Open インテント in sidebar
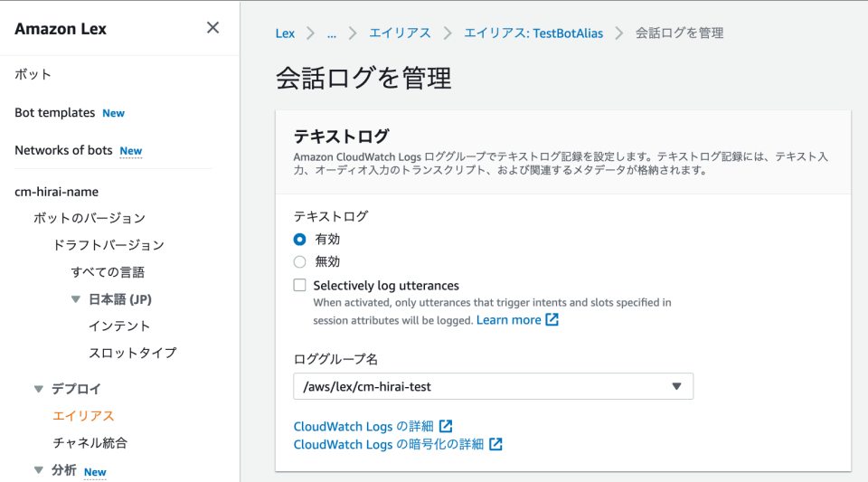Screen dimensions: 868x482 (119, 326)
